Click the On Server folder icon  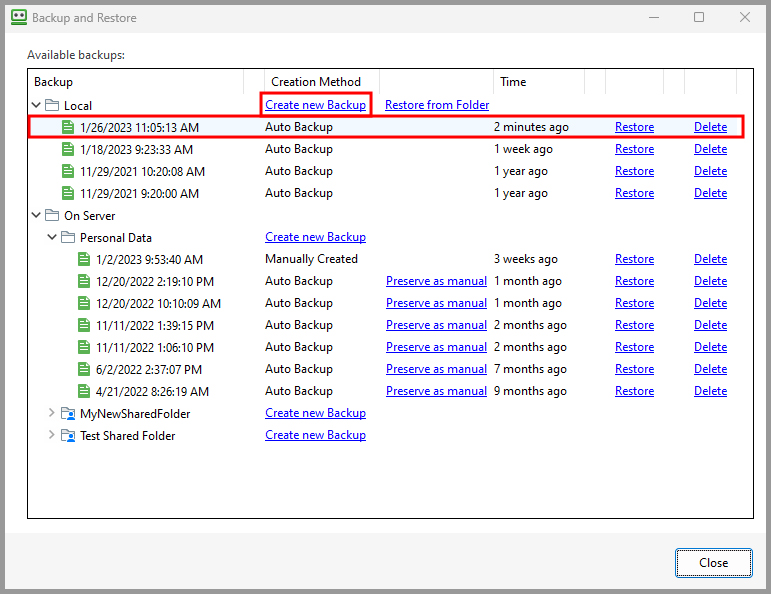pos(52,215)
